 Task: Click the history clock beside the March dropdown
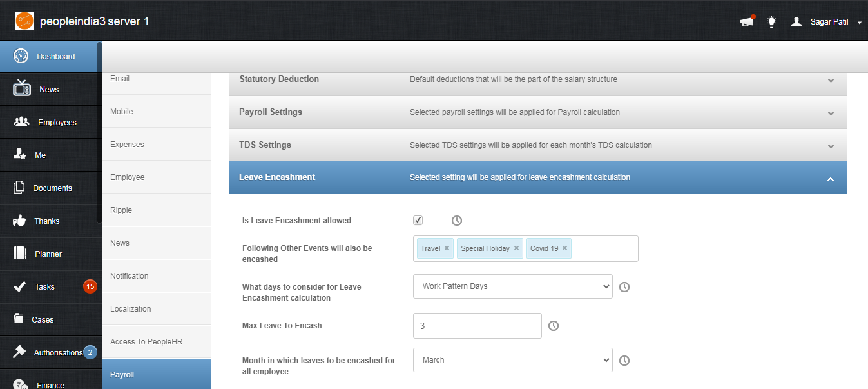point(624,361)
